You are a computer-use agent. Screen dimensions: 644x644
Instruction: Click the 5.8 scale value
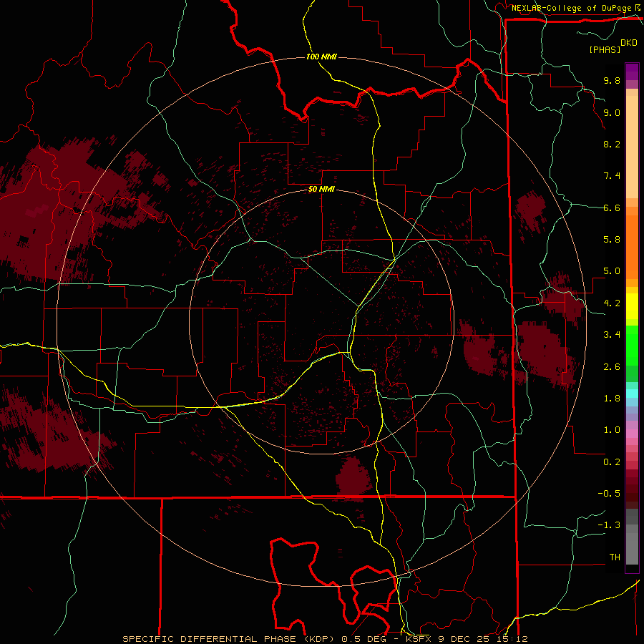(x=612, y=240)
